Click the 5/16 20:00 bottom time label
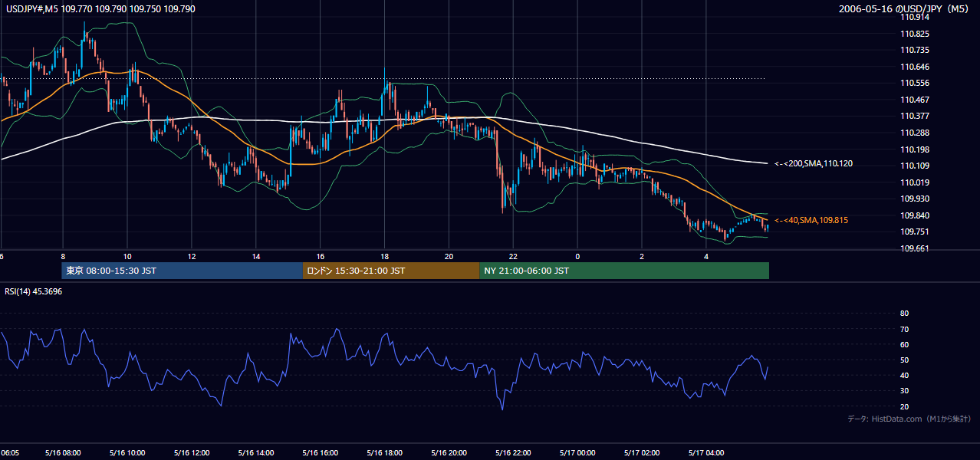This screenshot has width=980, height=460. coord(449,452)
